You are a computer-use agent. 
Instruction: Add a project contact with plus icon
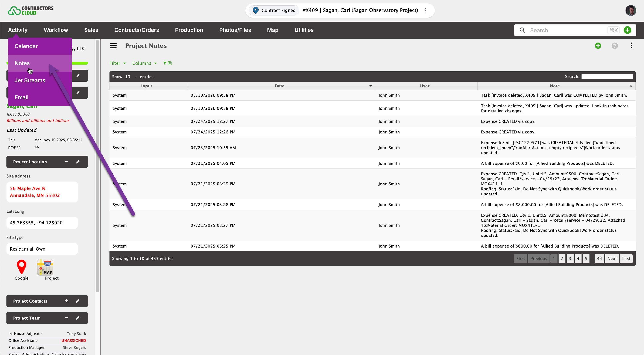[x=66, y=301]
